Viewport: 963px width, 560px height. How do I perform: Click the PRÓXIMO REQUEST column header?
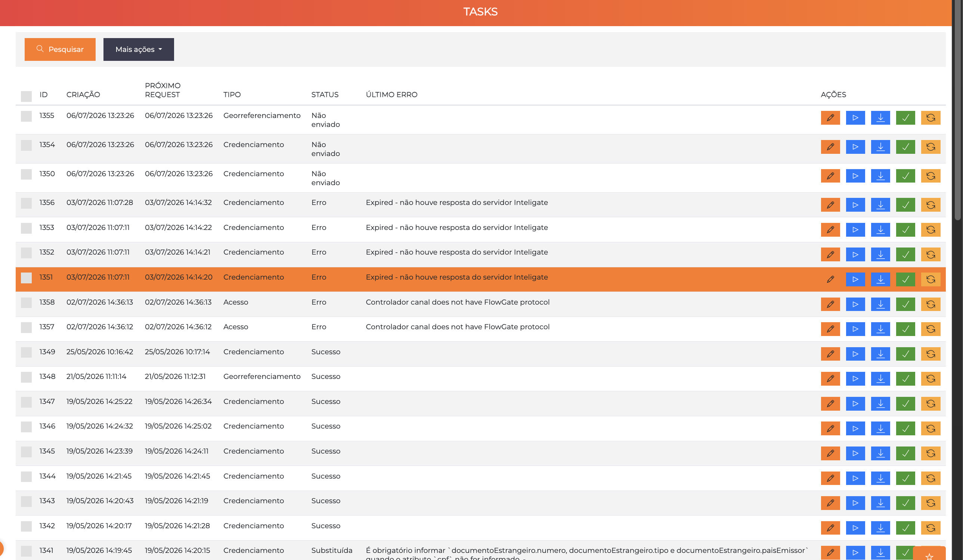tap(162, 90)
